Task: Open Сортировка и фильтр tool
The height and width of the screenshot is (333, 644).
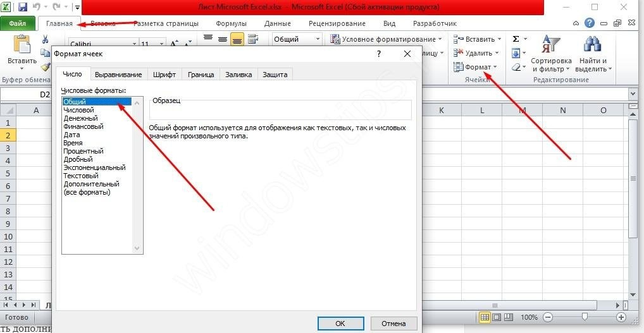Action: (x=551, y=54)
